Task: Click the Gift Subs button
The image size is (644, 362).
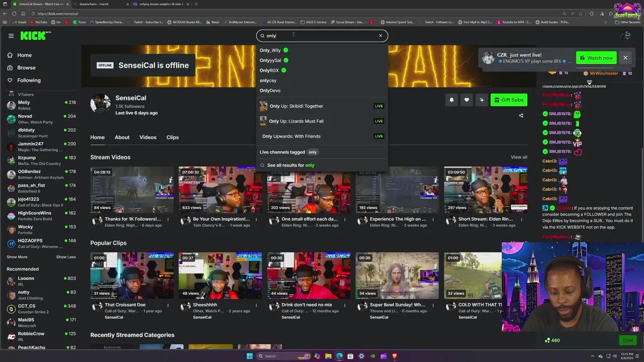Action: click(509, 100)
